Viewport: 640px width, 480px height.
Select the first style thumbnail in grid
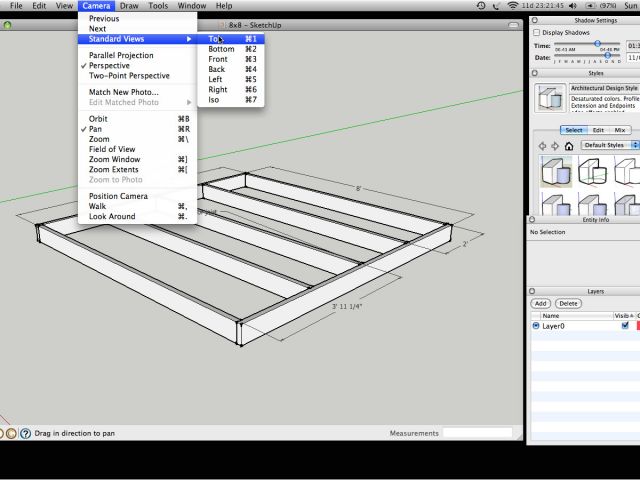tap(554, 171)
